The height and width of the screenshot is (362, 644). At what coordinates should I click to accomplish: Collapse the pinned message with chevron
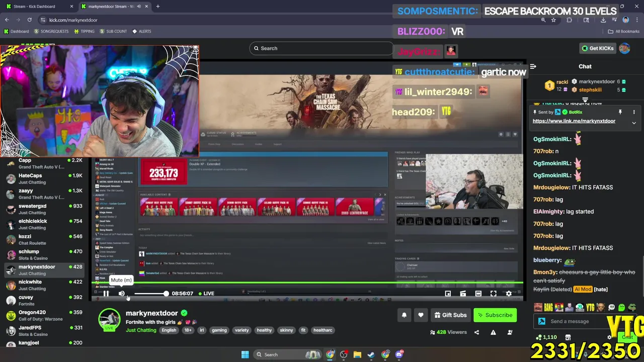pyautogui.click(x=634, y=123)
